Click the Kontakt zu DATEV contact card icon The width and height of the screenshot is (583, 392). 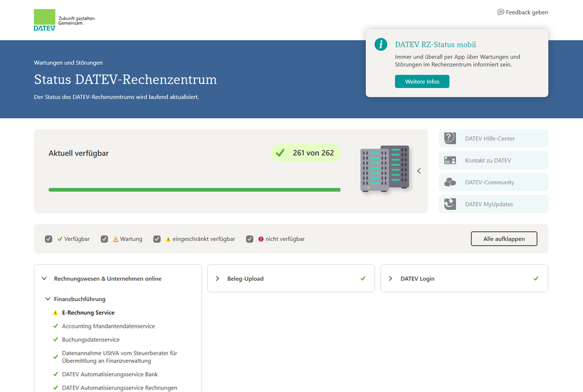(450, 160)
